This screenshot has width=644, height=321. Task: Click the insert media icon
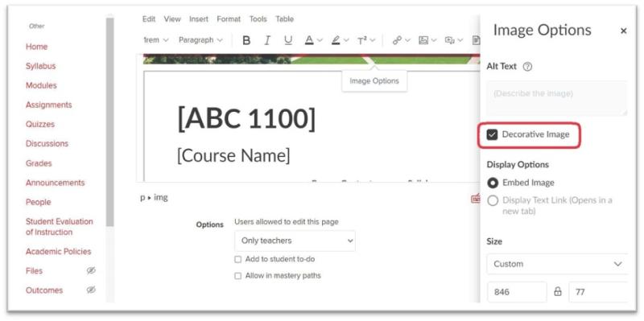coord(450,40)
